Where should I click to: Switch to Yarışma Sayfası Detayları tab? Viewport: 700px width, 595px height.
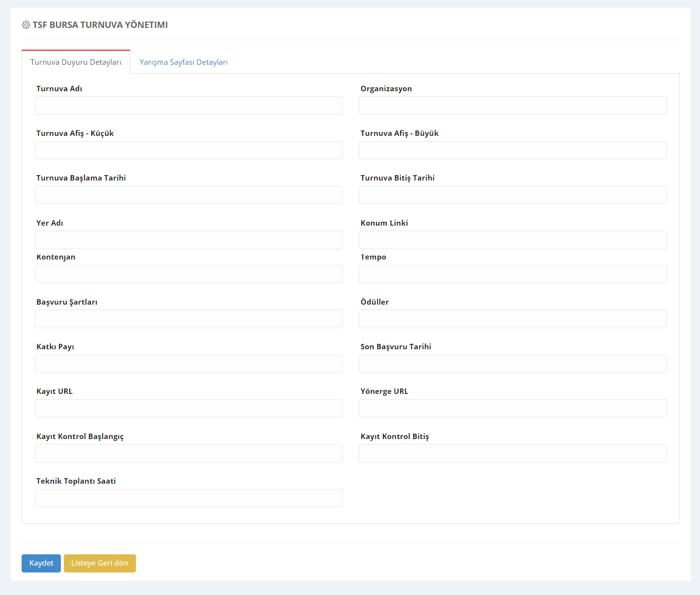point(184,62)
